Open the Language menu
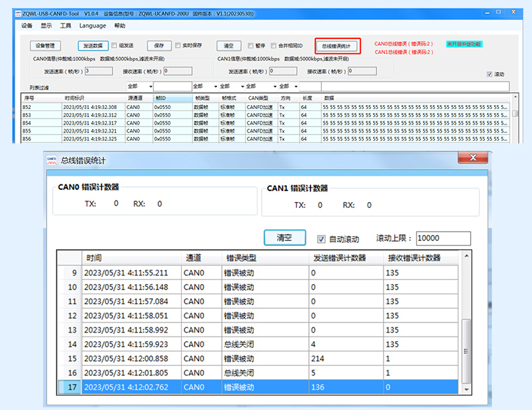The image size is (532, 410). [92, 26]
